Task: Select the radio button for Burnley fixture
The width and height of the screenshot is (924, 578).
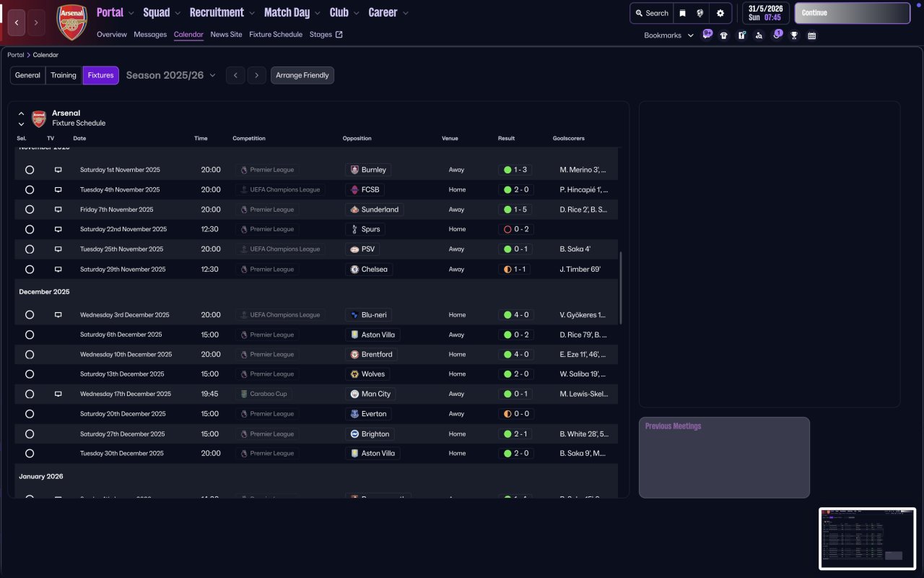Action: pyautogui.click(x=30, y=170)
